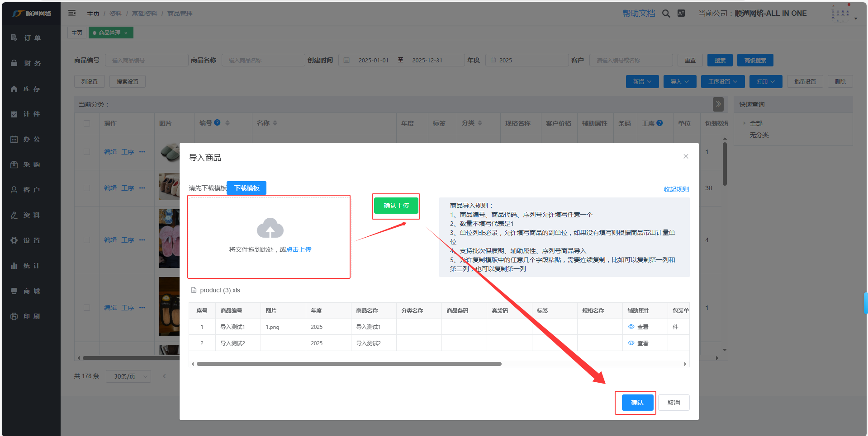This screenshot has width=868, height=436.
Task: Click the cloud upload icon
Action: (270, 228)
